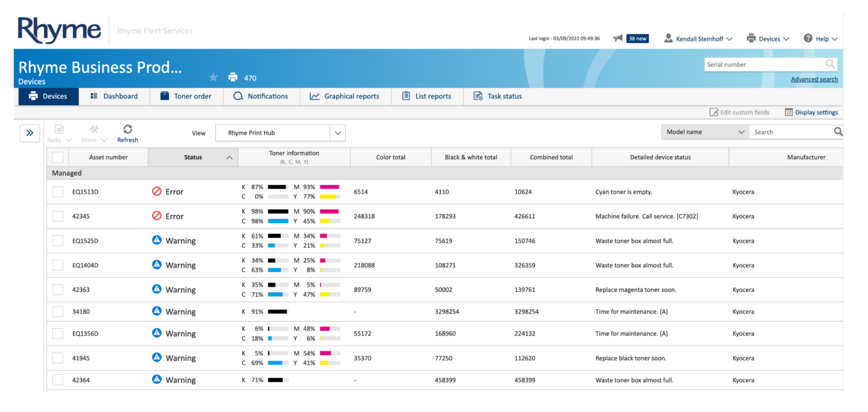Click the Warning icon for asset EQ1404D
The image size is (868, 412).
(x=157, y=264)
